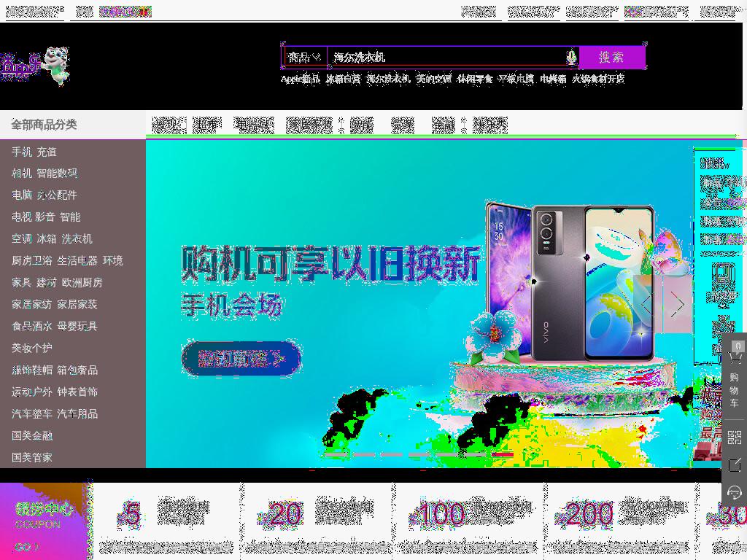Select the 汽车用品 category
Image resolution: width=747 pixels, height=560 pixels.
[77, 414]
